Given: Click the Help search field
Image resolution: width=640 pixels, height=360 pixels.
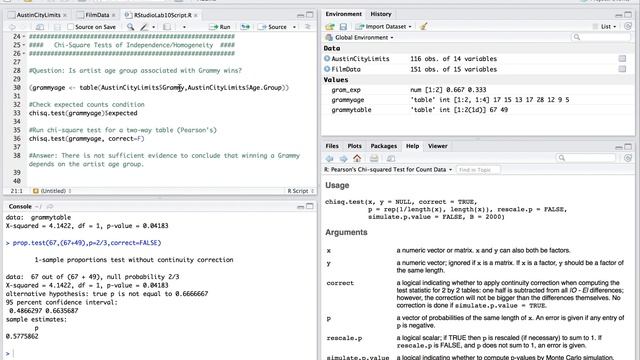Looking at the screenshot, I should [586, 158].
